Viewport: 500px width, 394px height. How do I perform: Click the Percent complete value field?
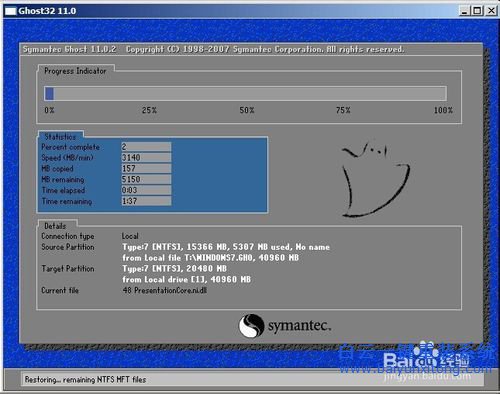tap(146, 147)
